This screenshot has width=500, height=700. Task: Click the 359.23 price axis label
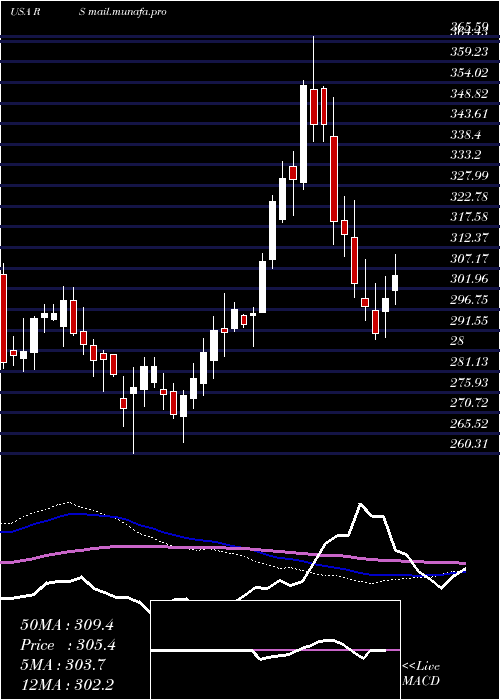click(x=469, y=52)
